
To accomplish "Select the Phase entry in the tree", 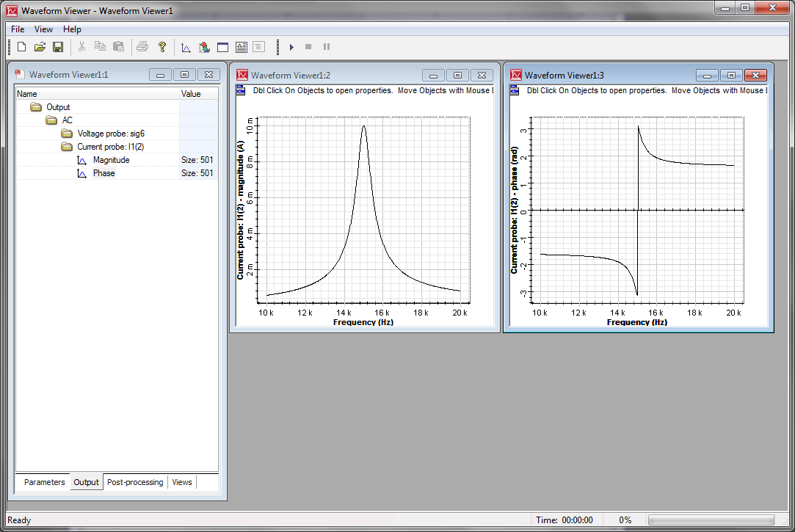I will (104, 172).
